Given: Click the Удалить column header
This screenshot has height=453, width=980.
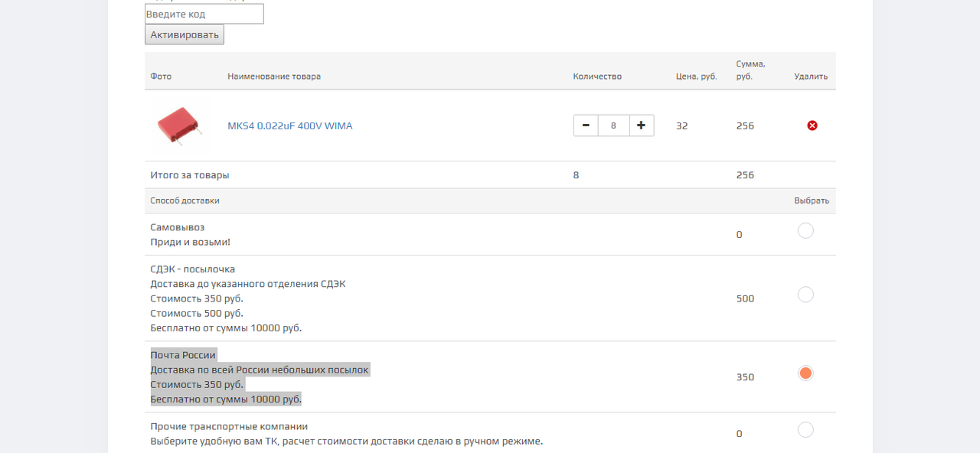Looking at the screenshot, I should (811, 77).
